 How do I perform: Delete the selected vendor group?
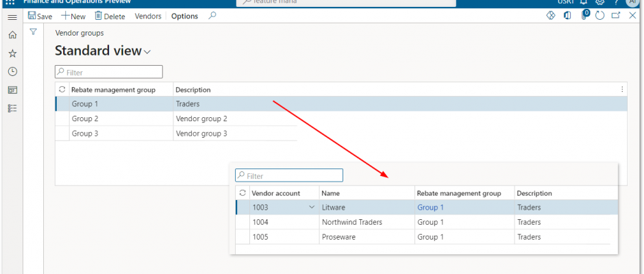tap(110, 16)
